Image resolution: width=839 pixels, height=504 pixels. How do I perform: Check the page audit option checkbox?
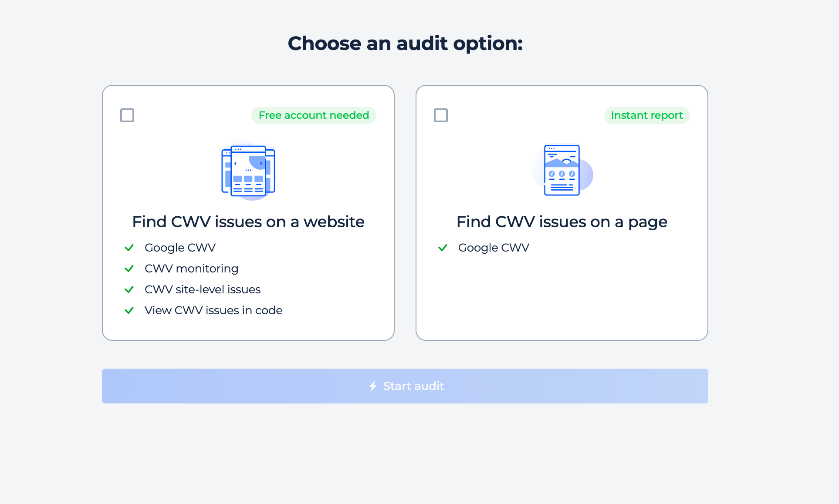pyautogui.click(x=441, y=115)
